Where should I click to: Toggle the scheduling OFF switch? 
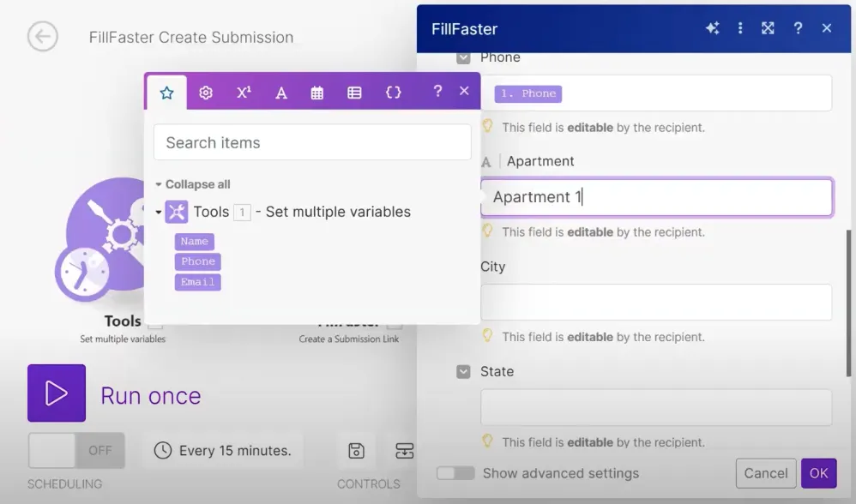point(76,451)
